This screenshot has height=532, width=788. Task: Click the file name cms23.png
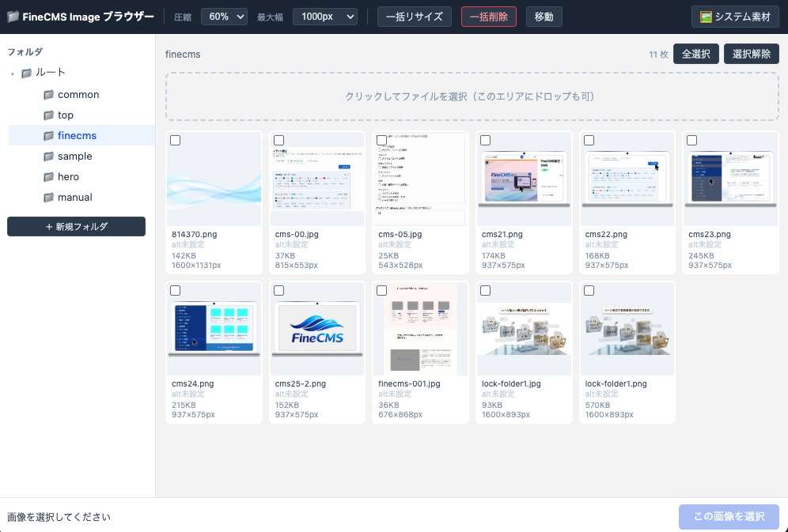(x=710, y=235)
